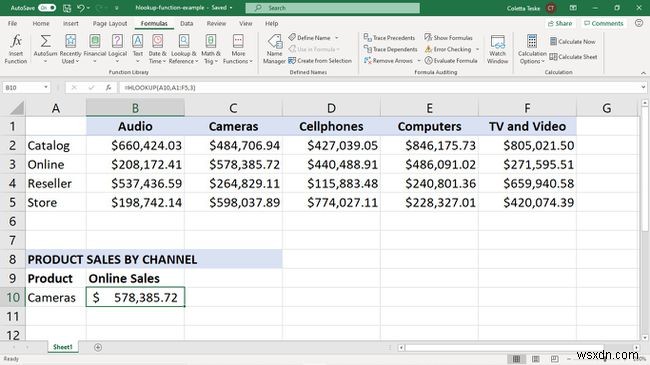Click the vertical scrollbar
This screenshot has width=650, height=365.
tap(645, 170)
